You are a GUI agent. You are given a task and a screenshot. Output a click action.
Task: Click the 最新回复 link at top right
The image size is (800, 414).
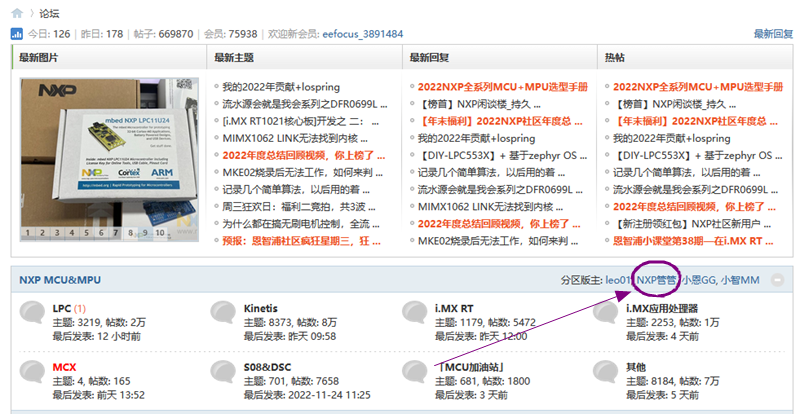point(773,34)
